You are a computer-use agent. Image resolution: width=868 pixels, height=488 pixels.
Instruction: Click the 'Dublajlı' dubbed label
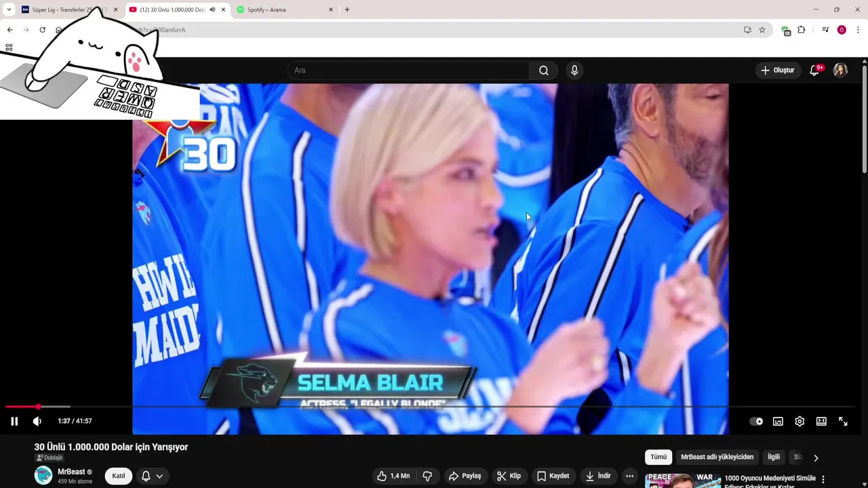(x=49, y=458)
